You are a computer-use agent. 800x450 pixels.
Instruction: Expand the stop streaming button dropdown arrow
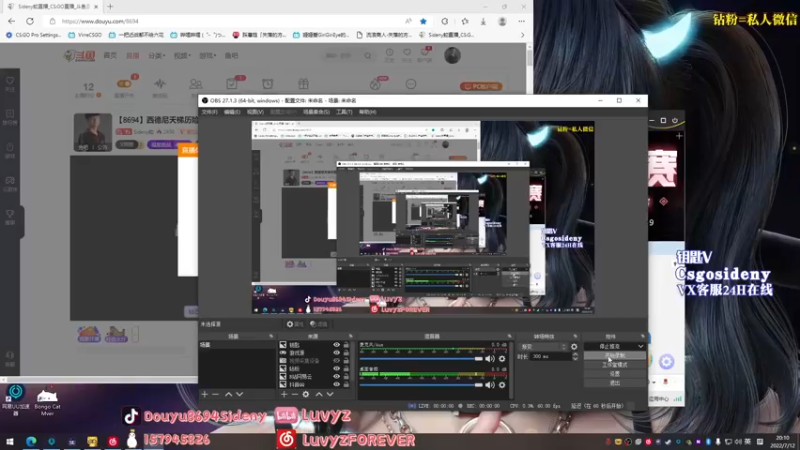(x=640, y=346)
